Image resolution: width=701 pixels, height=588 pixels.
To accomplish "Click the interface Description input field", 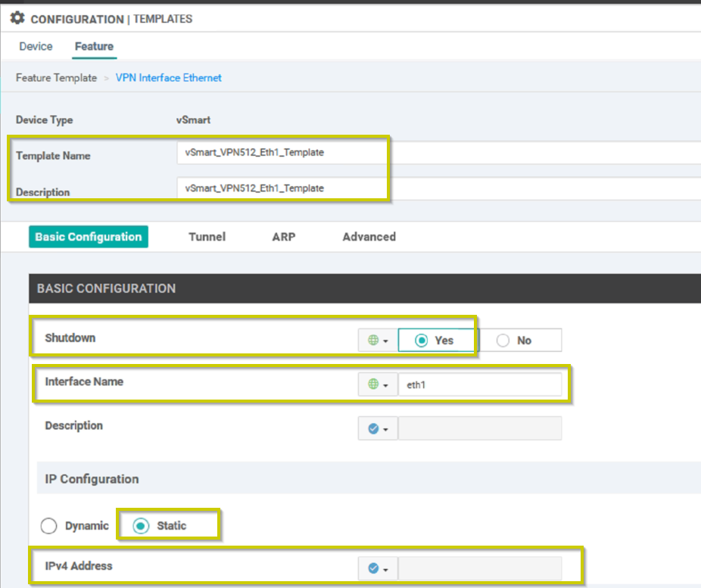I will pos(480,428).
